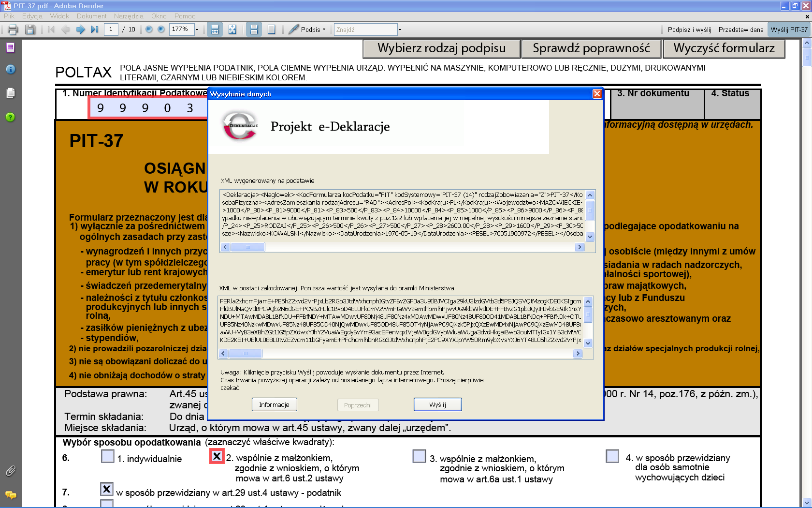Click the Informacje button

[274, 404]
